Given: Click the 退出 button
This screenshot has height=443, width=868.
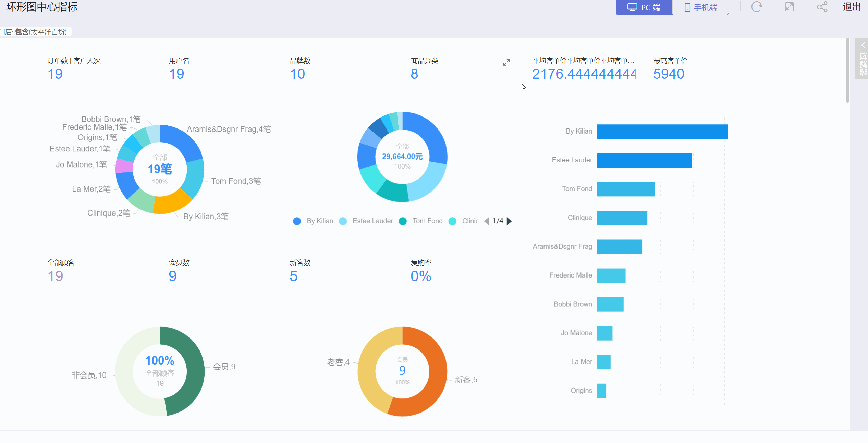Looking at the screenshot, I should click(852, 7).
